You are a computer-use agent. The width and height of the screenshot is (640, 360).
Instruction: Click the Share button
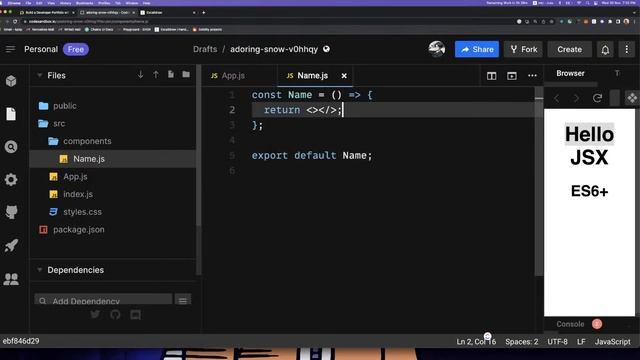click(x=477, y=49)
